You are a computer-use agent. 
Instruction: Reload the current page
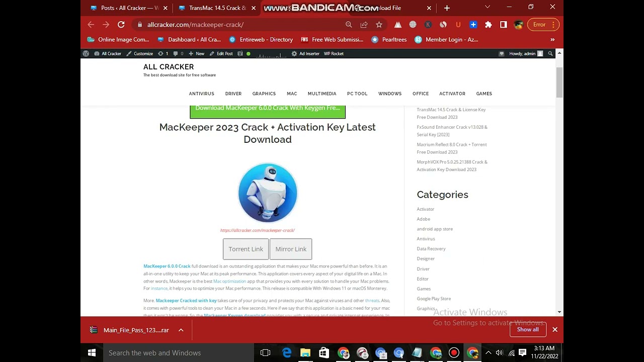click(x=121, y=25)
